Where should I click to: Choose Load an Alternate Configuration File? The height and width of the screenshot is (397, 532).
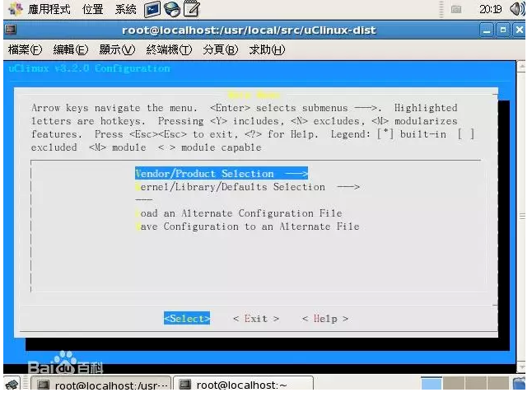click(x=239, y=213)
